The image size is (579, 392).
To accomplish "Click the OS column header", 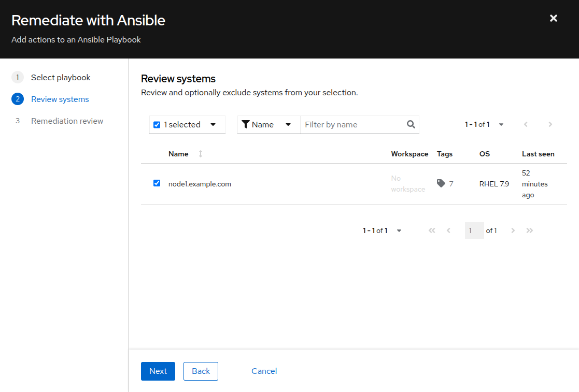I will click(485, 154).
